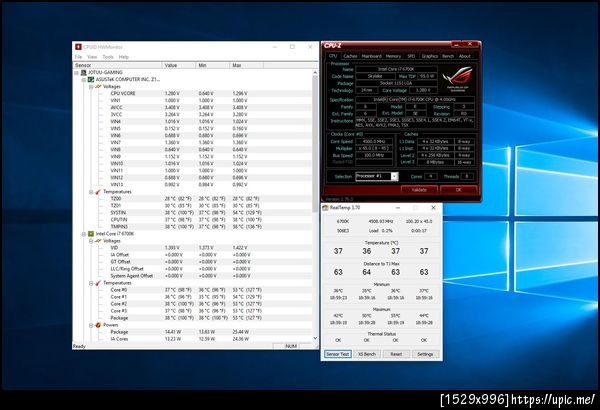Select the CPU VCORE row
The height and width of the screenshot is (410, 600).
coord(192,93)
